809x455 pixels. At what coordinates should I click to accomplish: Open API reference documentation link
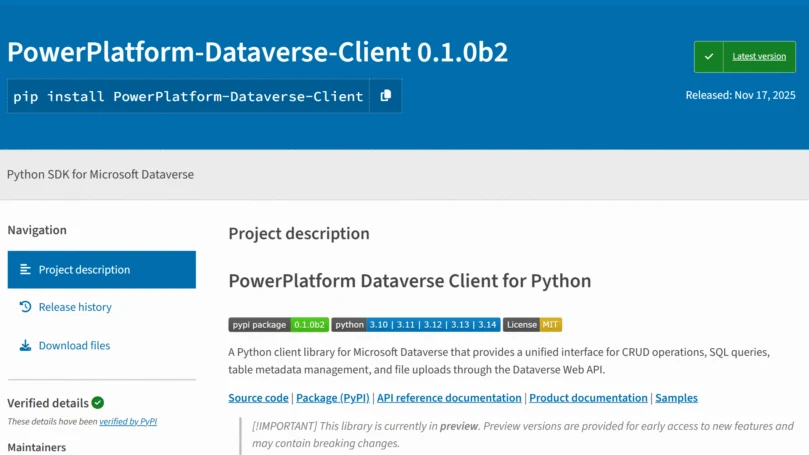[x=449, y=398]
